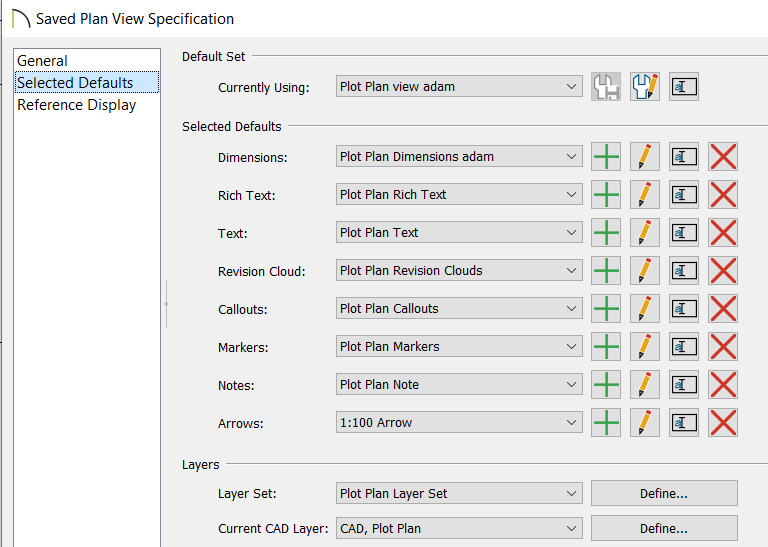768x547 pixels.
Task: Delete the Markers default
Action: 723,347
